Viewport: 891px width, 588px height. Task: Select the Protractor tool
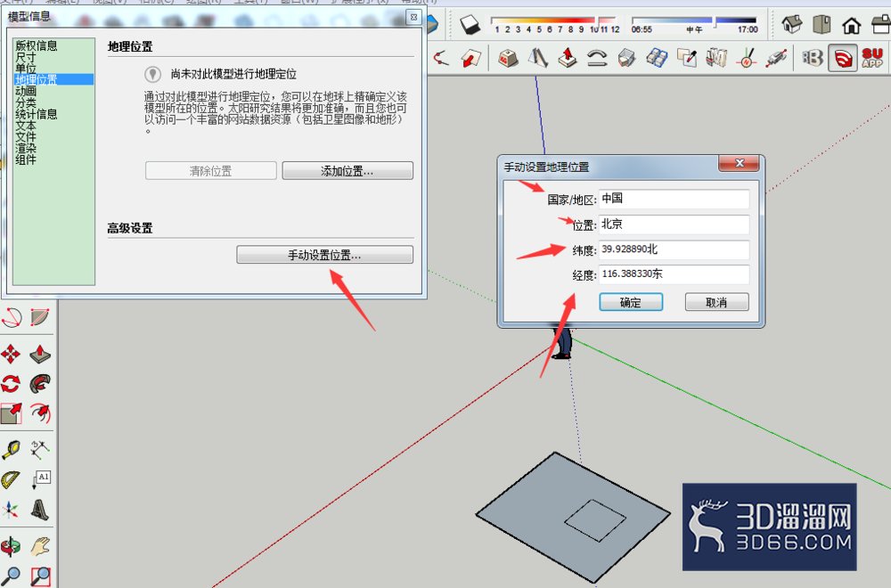tap(11, 480)
